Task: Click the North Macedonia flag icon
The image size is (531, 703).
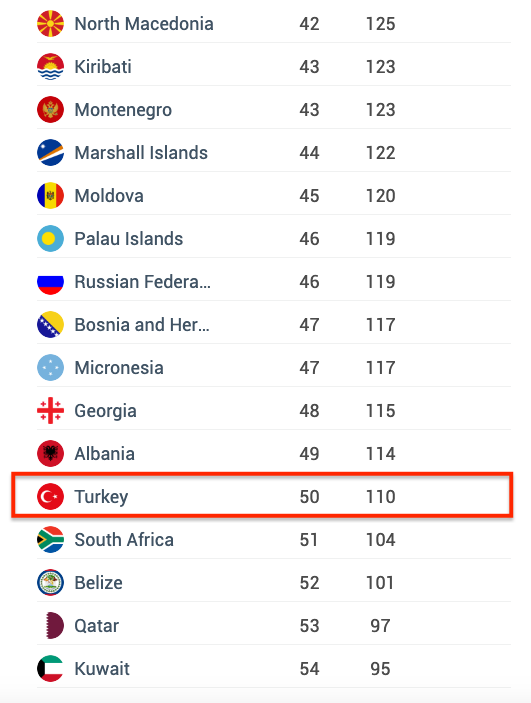Action: click(x=50, y=24)
